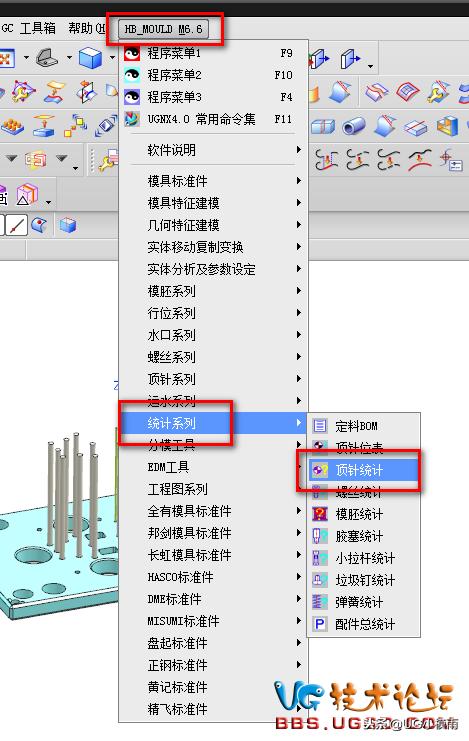Viewport: 469px width, 741px height.
Task: Click the 小拉杆统计 icon
Action: 320,558
